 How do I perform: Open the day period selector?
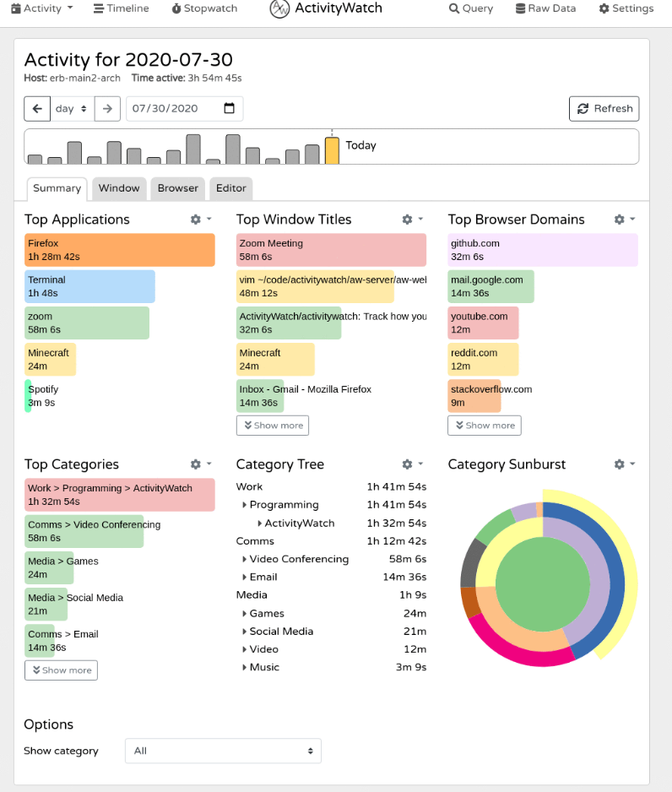(x=72, y=109)
